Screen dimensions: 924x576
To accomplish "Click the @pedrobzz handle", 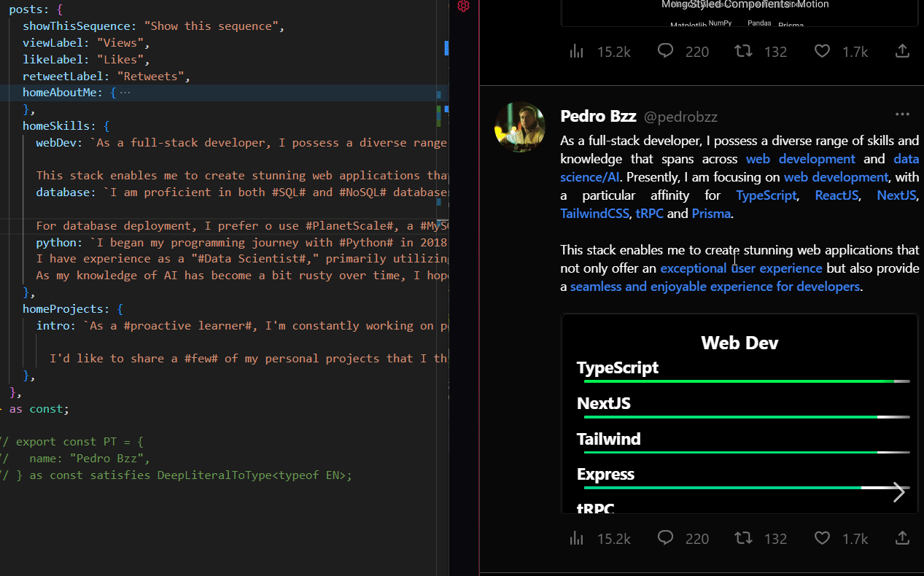I will tap(680, 117).
